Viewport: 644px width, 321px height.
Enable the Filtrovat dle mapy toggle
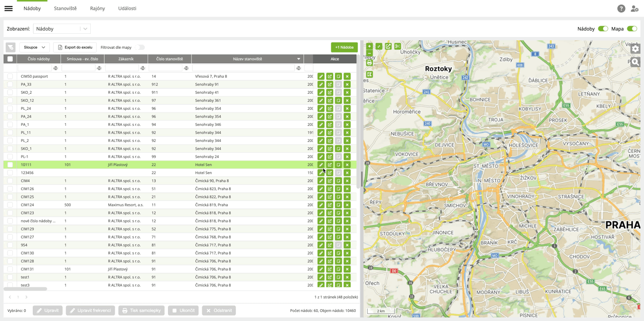point(141,48)
